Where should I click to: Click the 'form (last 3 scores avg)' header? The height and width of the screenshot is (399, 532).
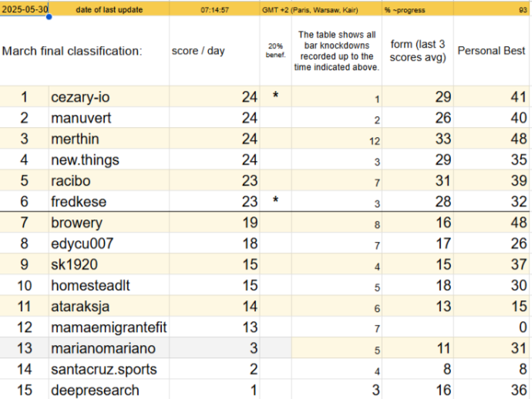tap(418, 51)
